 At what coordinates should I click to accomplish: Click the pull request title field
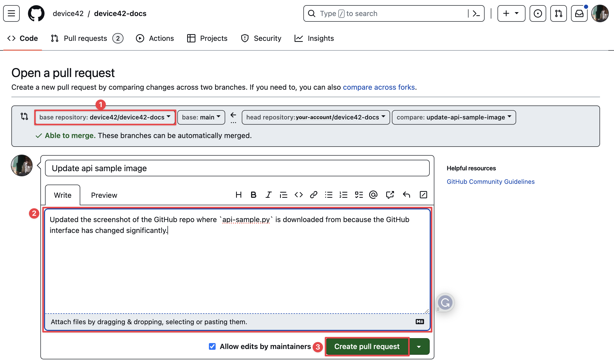pos(237,168)
